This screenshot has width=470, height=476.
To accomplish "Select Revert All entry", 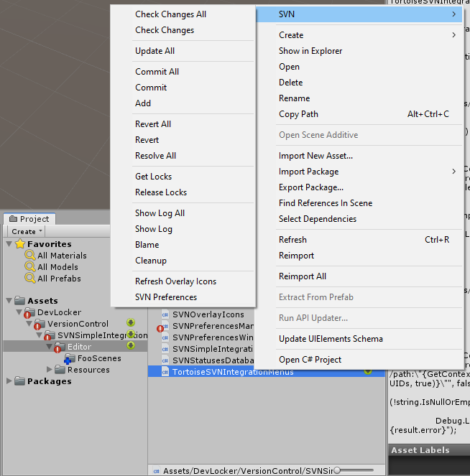I will pos(153,124).
